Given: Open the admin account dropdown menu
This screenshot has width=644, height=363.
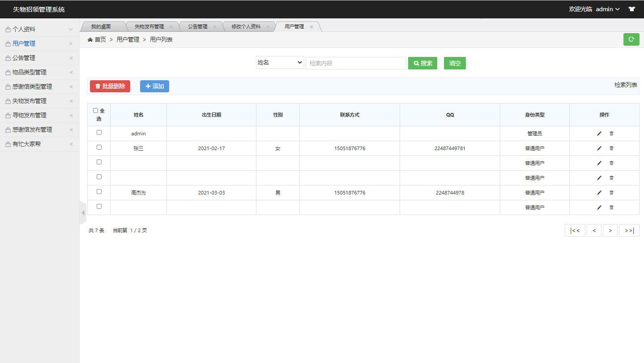Looking at the screenshot, I should click(x=607, y=9).
